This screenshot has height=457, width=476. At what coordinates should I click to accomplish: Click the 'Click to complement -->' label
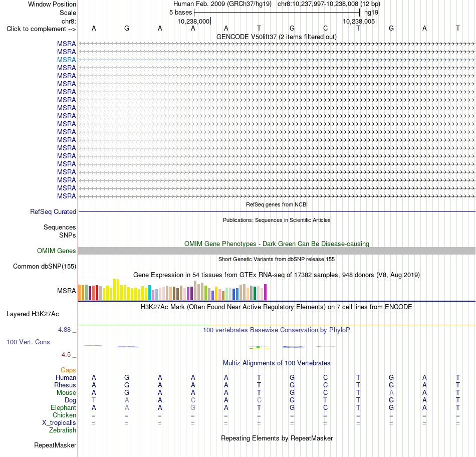point(41,29)
